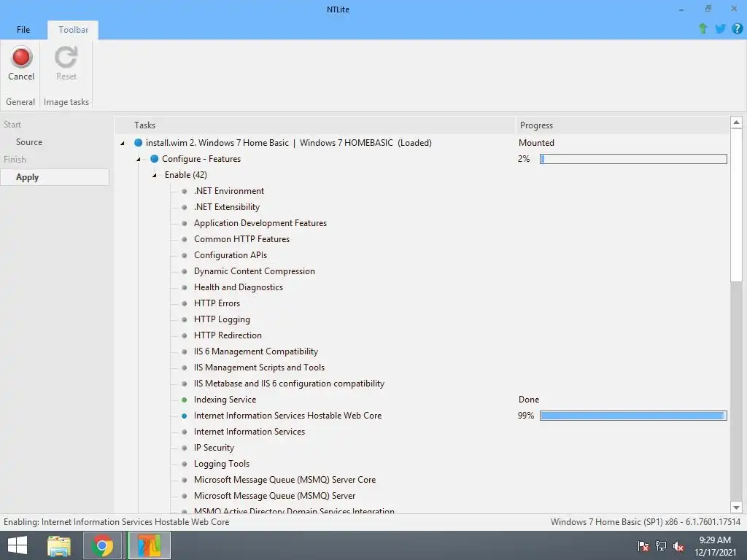This screenshot has height=560, width=747.
Task: Collapse the Enable (42) node
Action: point(155,175)
